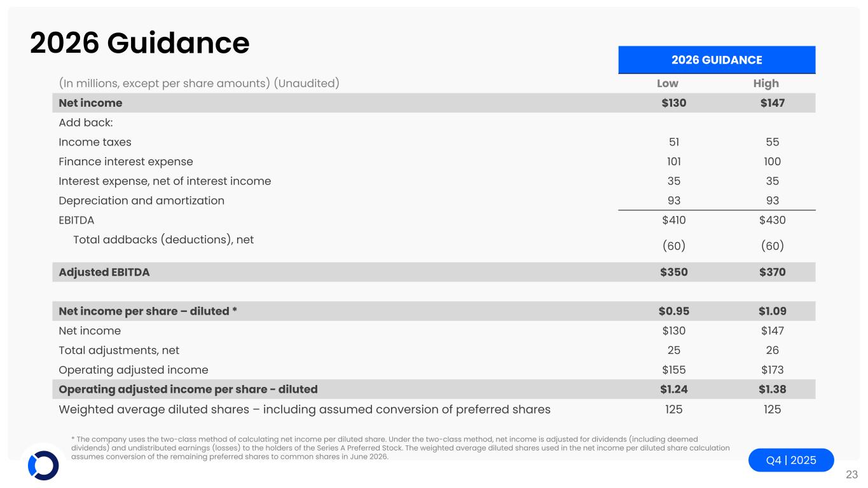Select the Income taxes row label

95,142
